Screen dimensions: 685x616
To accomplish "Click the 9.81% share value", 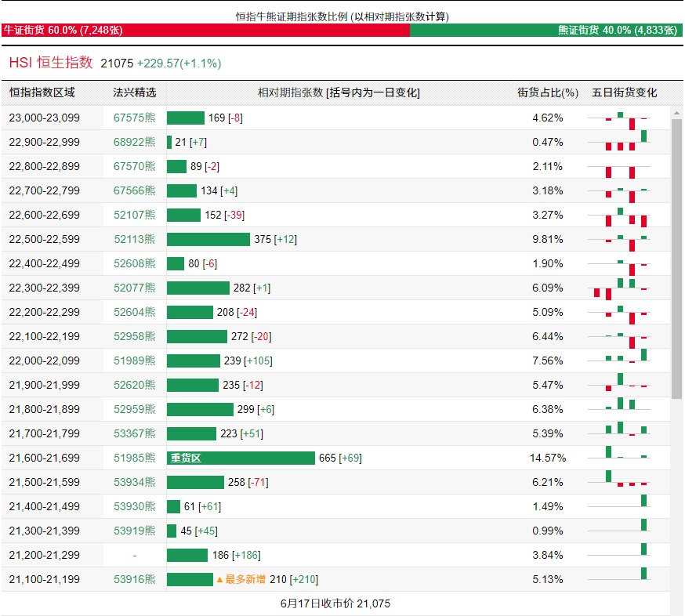I will (548, 239).
